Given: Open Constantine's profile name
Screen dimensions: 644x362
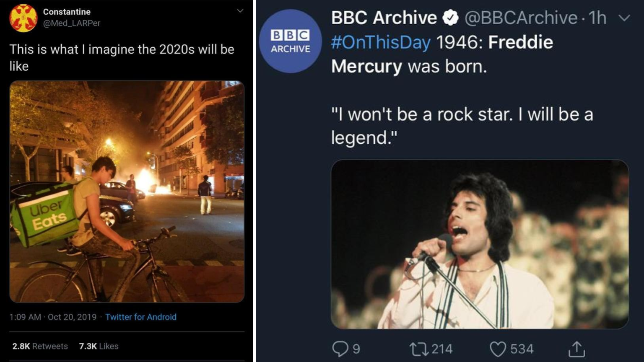Looking at the screenshot, I should tap(67, 12).
